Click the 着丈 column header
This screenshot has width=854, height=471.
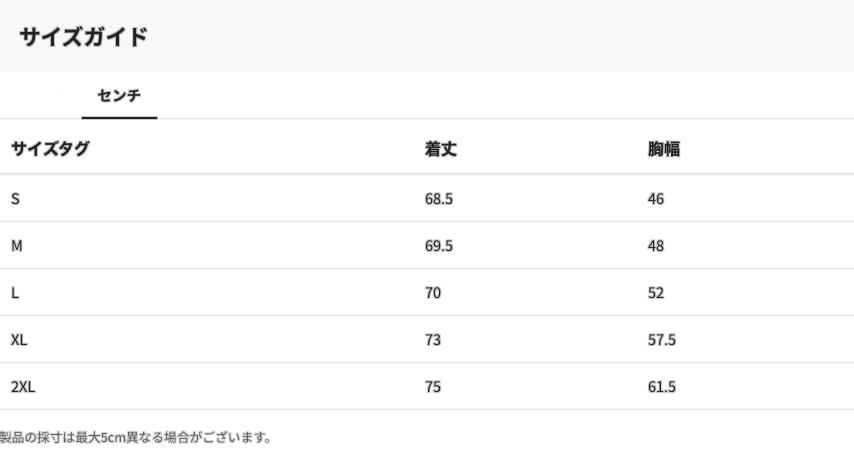tap(440, 150)
